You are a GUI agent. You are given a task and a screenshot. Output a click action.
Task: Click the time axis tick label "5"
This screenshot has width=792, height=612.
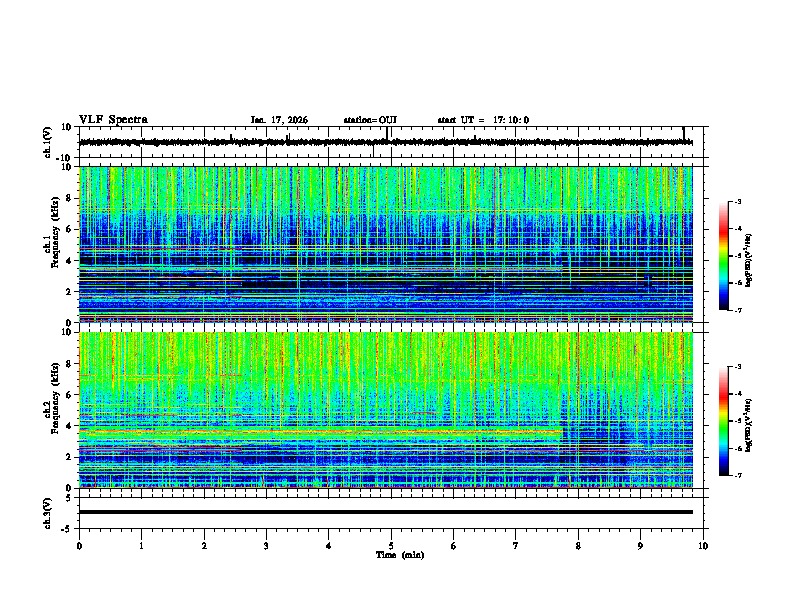391,546
